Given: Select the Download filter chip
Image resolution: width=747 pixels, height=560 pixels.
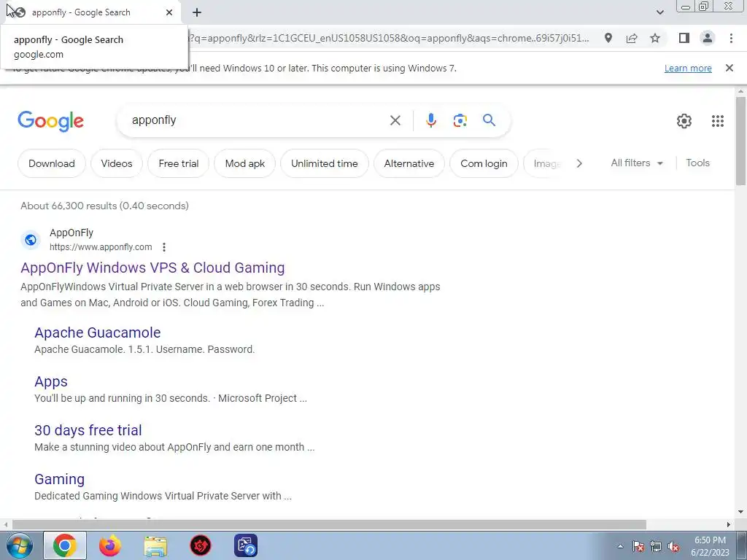Looking at the screenshot, I should point(52,163).
